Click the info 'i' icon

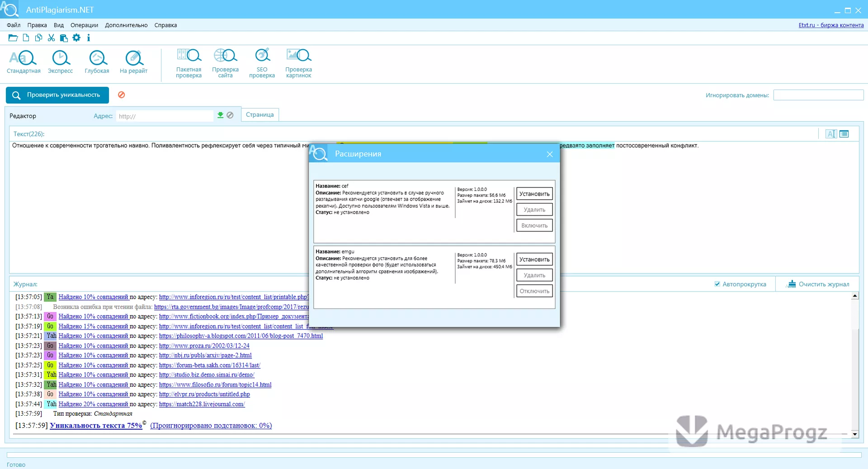pos(89,38)
